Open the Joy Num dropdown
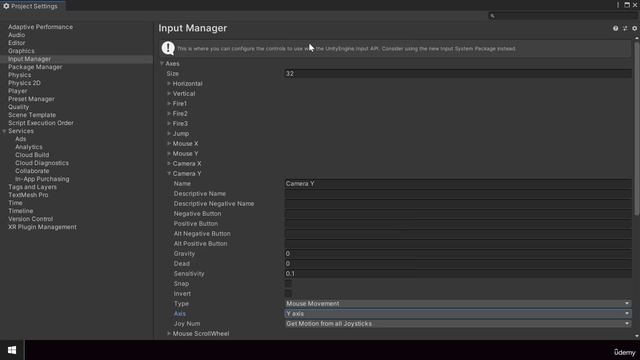Screen dimensions: 640x360 tap(458, 324)
